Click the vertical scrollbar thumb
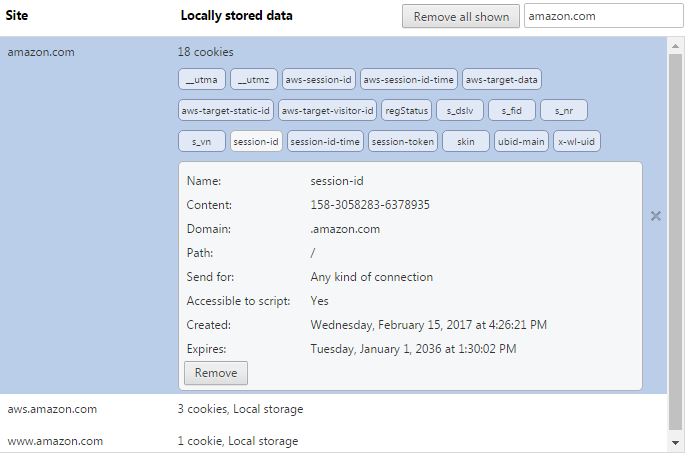The image size is (689, 467). (675, 242)
